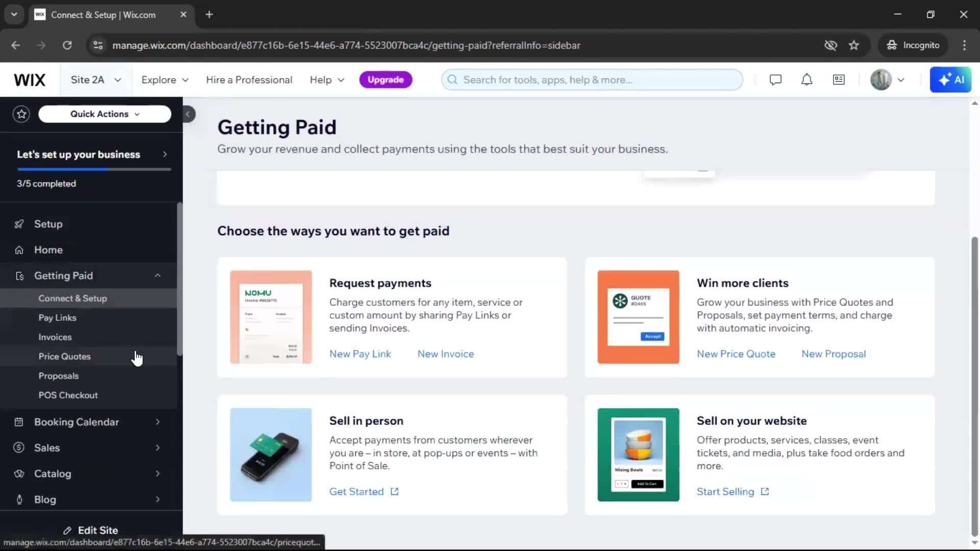Open Pay Links in sidebar
980x551 pixels.
57,318
